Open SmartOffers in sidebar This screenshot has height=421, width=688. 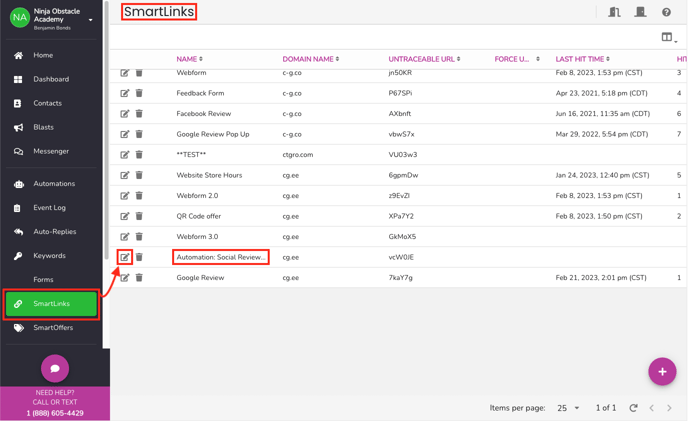(x=53, y=327)
